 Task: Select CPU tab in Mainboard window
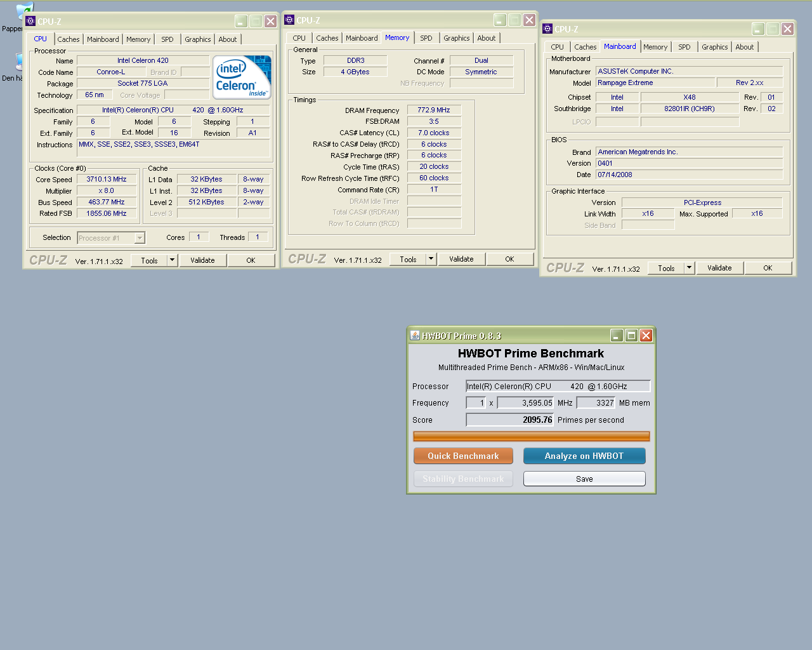coord(558,47)
